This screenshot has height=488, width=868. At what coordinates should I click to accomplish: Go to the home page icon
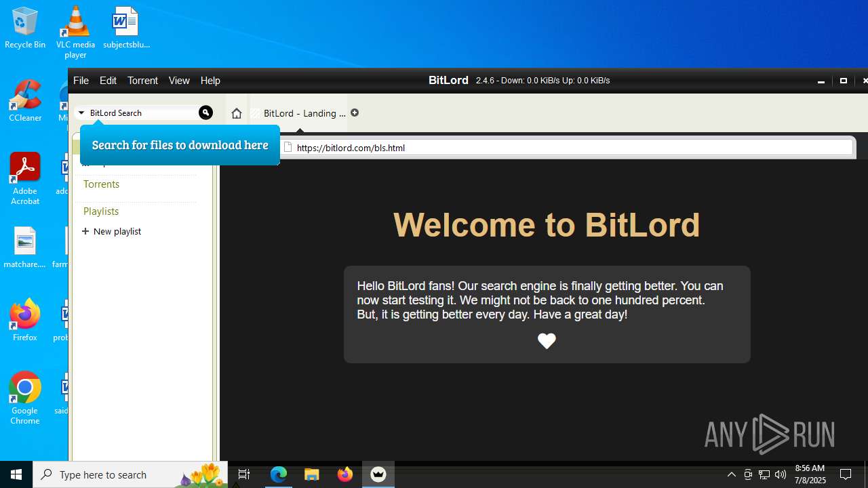point(236,113)
